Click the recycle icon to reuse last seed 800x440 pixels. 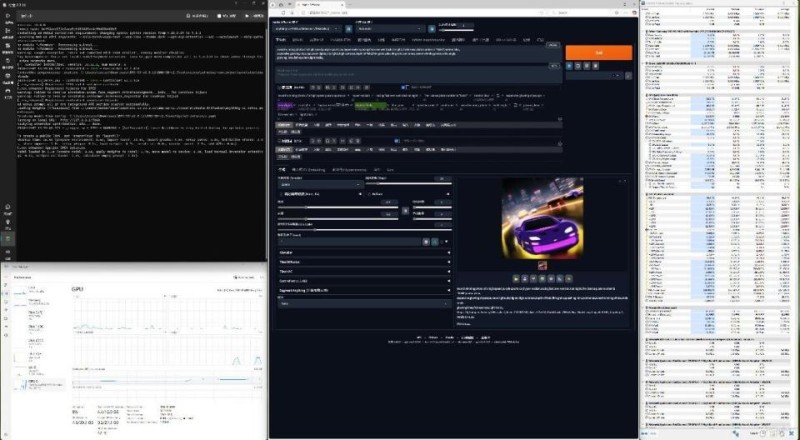point(436,241)
